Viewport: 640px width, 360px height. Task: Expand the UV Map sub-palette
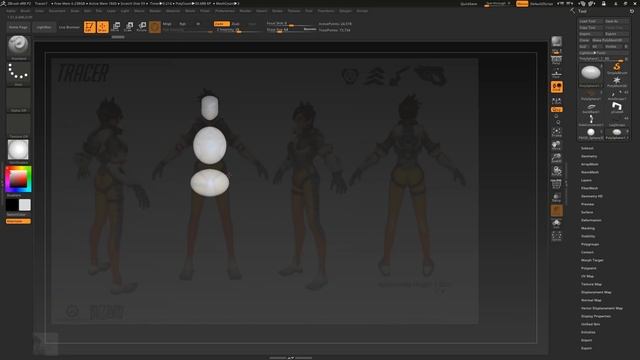[x=587, y=276]
